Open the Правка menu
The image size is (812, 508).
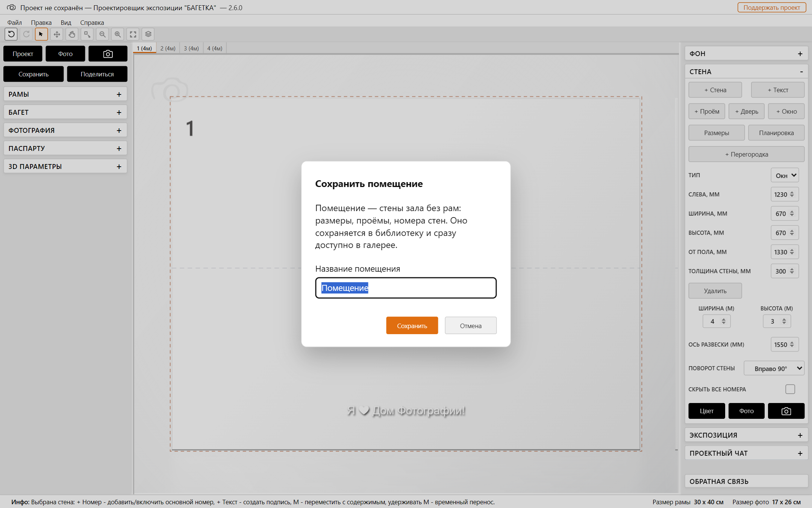41,23
